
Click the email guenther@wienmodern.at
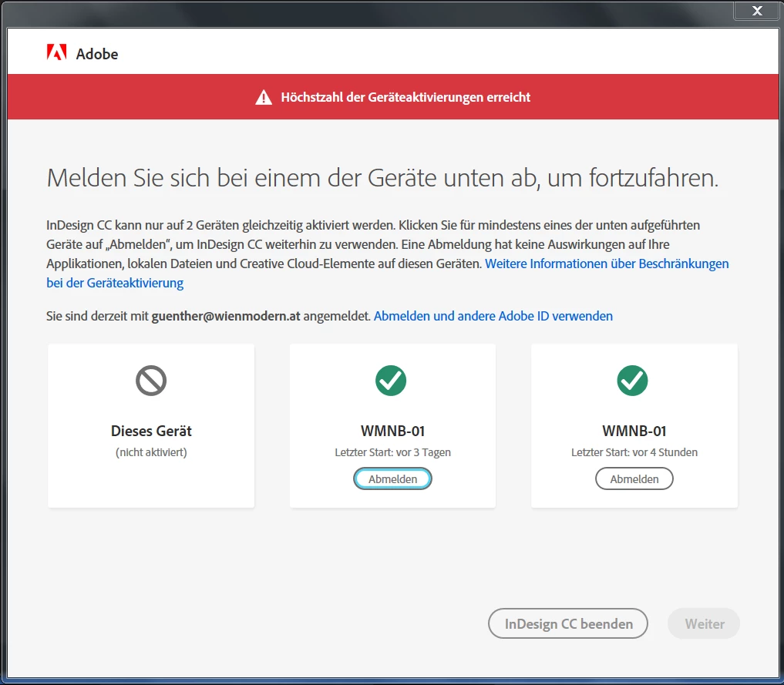[x=226, y=316]
